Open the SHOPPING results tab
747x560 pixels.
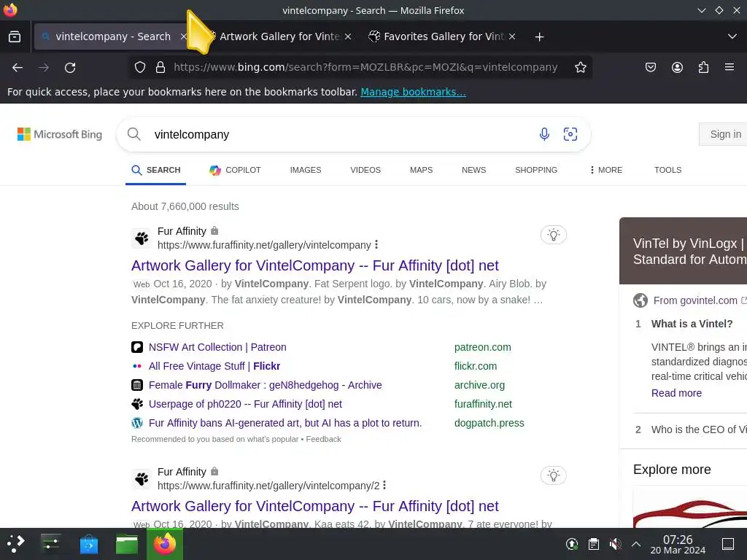(536, 170)
